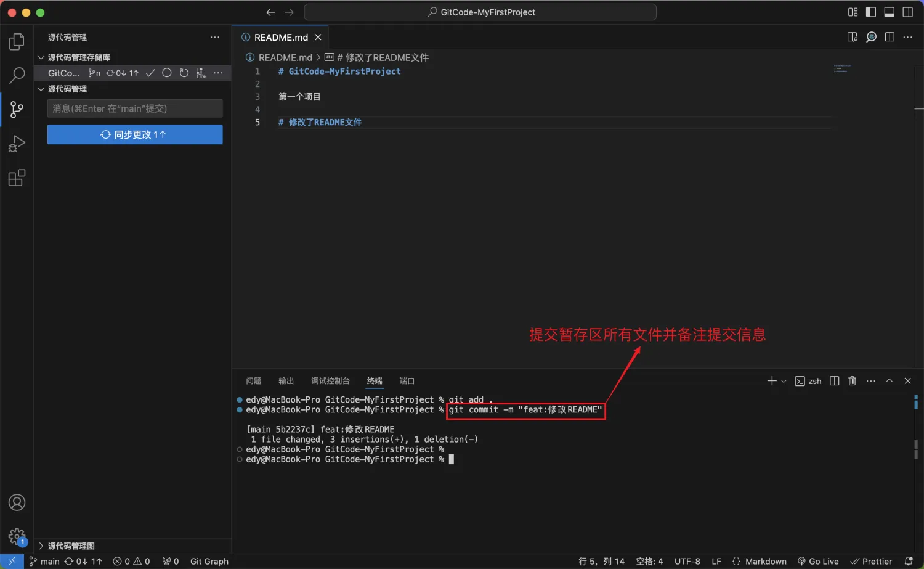Toggle secondary side bar layout
The width and height of the screenshot is (924, 569).
[907, 12]
